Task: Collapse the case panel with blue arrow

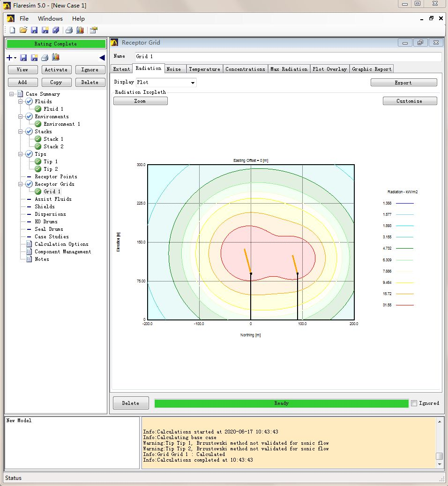Action: tap(102, 58)
